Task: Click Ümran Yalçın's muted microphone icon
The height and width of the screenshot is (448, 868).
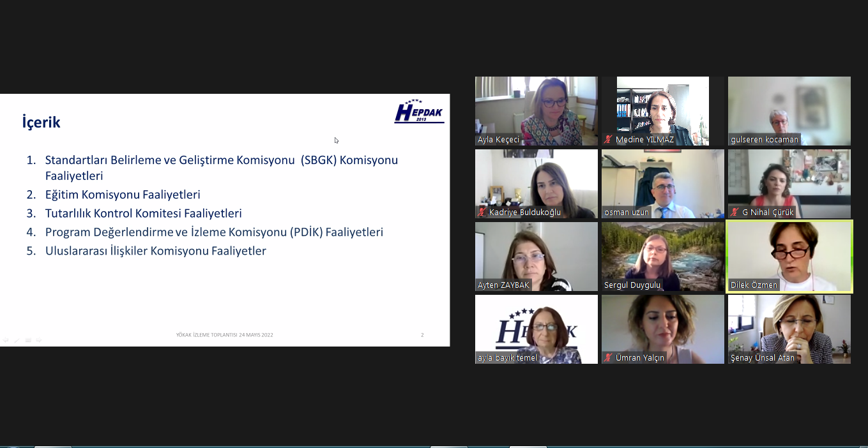Action: 609,358
